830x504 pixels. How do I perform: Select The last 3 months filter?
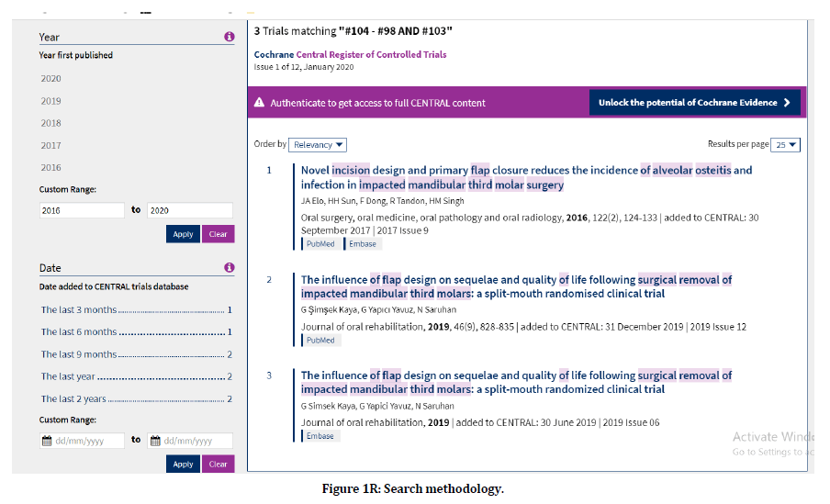coord(79,310)
